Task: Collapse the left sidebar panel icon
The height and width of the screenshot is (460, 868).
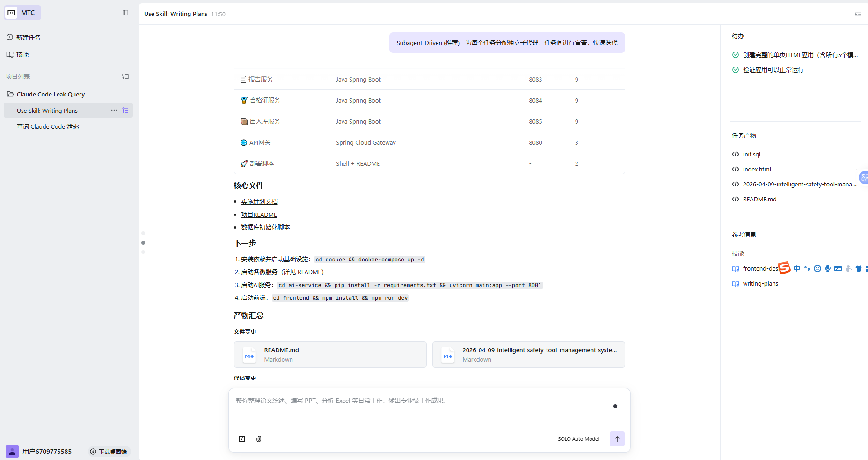Action: (x=125, y=13)
